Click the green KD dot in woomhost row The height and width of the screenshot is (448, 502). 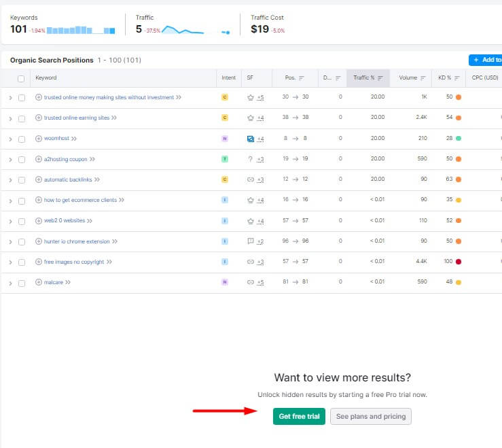tap(459, 139)
